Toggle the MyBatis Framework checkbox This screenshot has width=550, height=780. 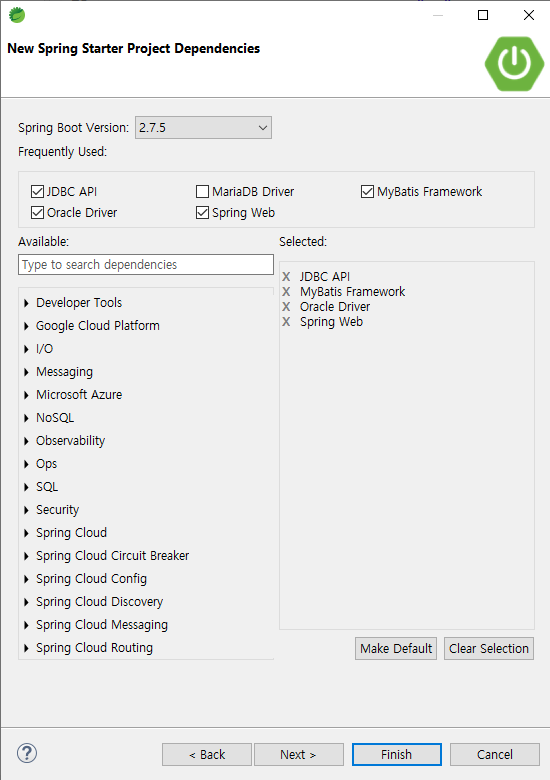click(x=367, y=192)
